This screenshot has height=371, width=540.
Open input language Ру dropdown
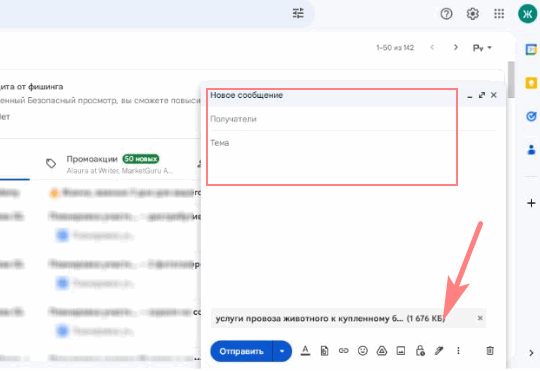(x=482, y=48)
